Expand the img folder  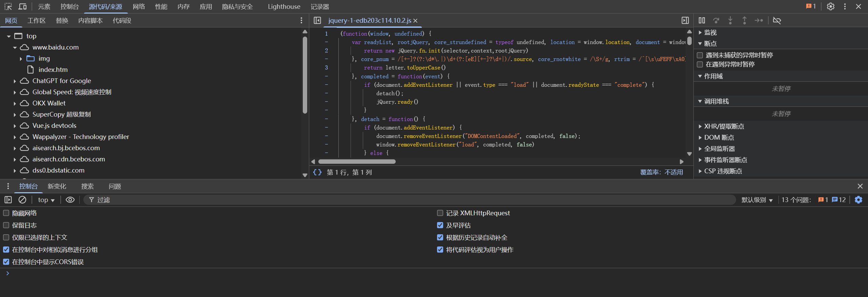[21, 59]
